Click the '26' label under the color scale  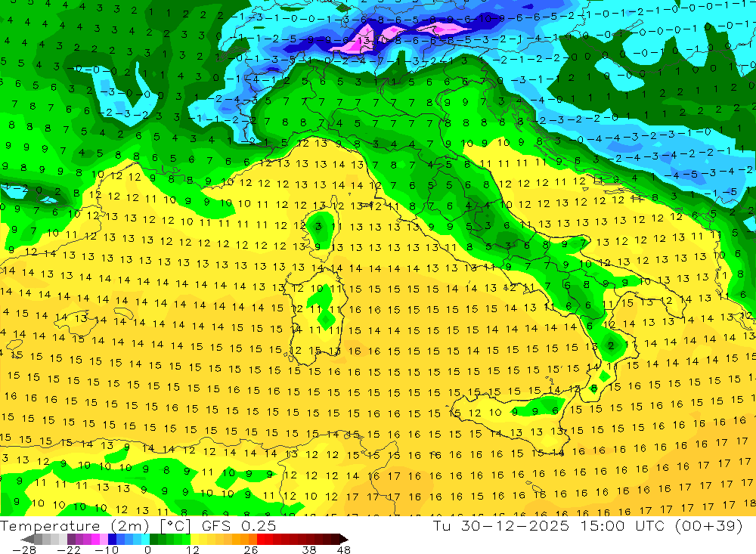click(x=251, y=549)
